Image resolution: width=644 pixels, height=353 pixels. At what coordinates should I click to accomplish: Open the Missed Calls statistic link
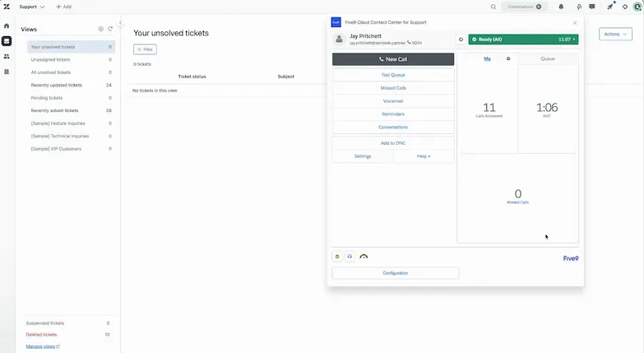pos(518,202)
